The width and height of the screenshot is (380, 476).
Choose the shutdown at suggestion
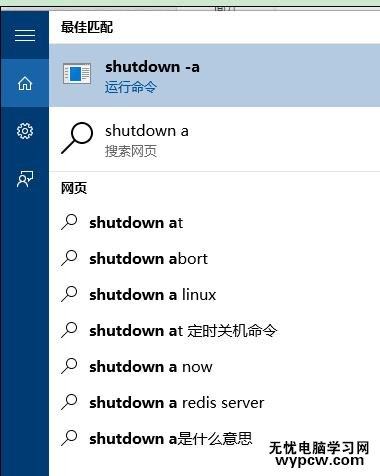[x=215, y=222]
